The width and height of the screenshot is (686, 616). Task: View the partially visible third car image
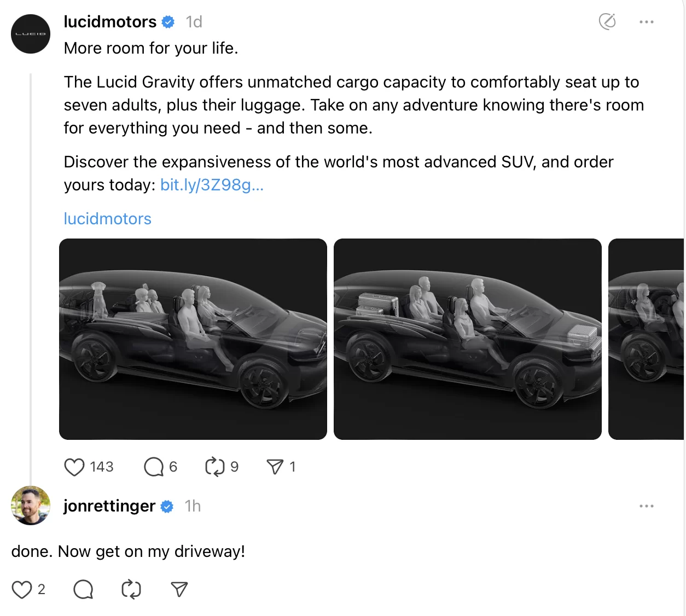646,339
